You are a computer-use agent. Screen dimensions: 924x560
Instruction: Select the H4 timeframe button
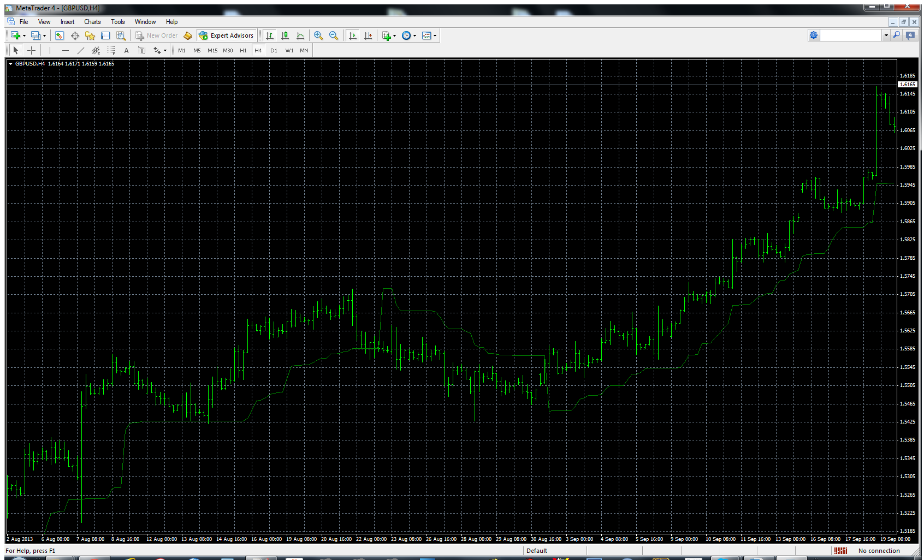click(258, 50)
